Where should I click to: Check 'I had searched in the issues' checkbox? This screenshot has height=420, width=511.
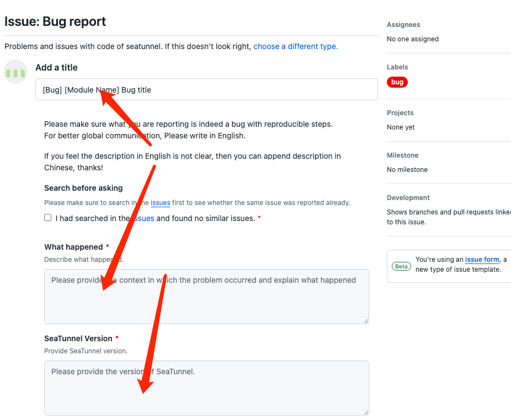[x=48, y=218]
